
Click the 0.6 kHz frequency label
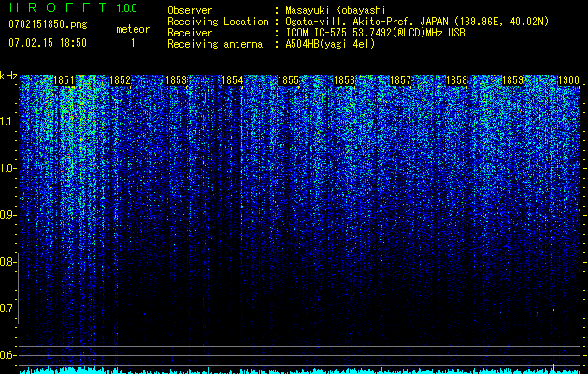(x=7, y=355)
